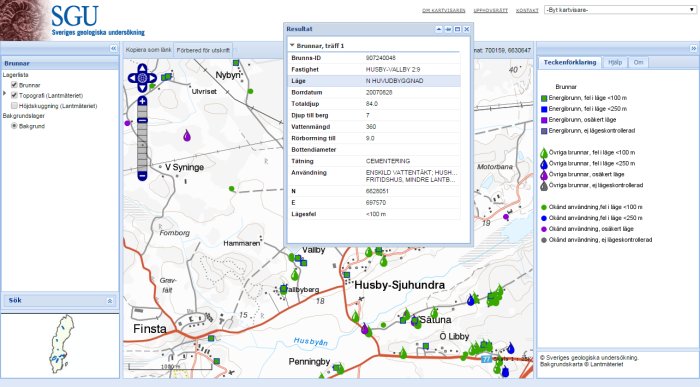
Task: Select the Användning row in results
Action: (x=374, y=176)
